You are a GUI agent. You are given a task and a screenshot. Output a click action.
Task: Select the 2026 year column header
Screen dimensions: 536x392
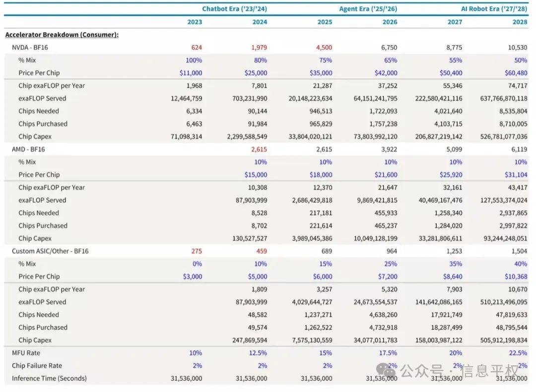pos(390,22)
